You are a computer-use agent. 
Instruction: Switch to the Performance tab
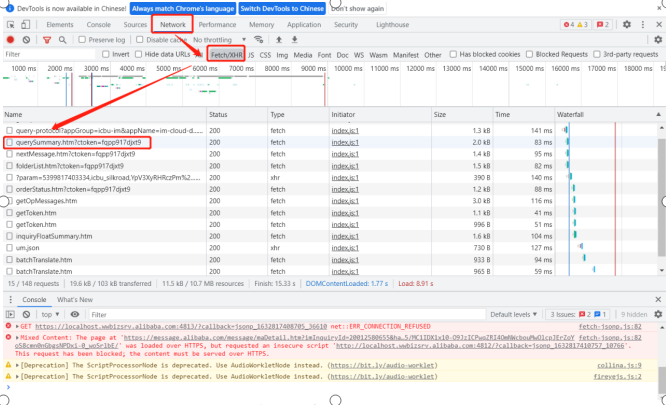click(217, 24)
